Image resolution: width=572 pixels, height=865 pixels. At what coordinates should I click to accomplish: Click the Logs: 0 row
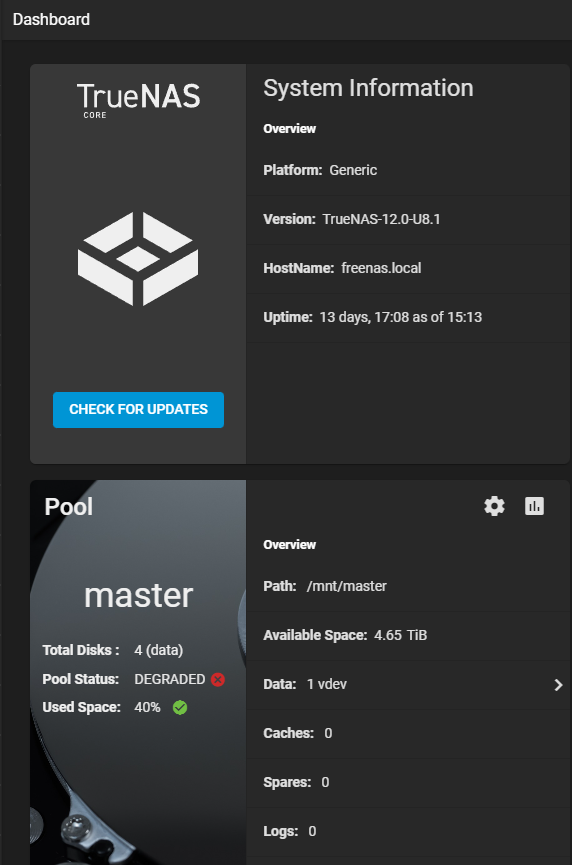[x=408, y=832]
